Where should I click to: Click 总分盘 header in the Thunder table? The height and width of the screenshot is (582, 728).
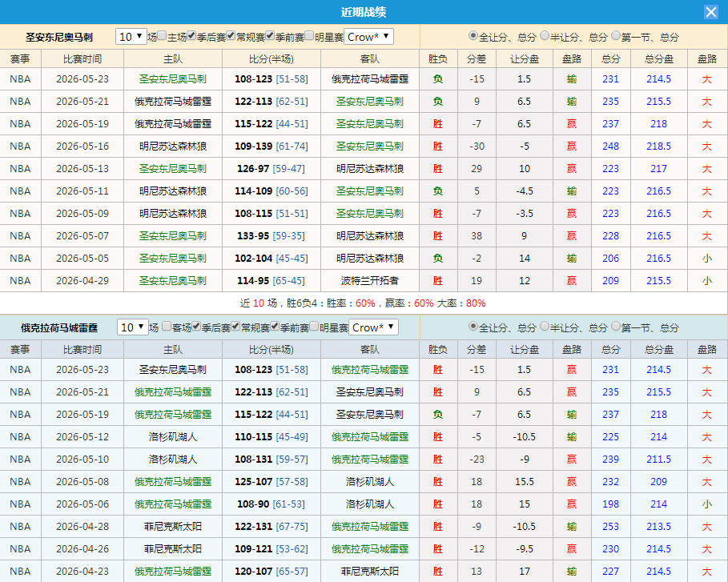click(659, 350)
